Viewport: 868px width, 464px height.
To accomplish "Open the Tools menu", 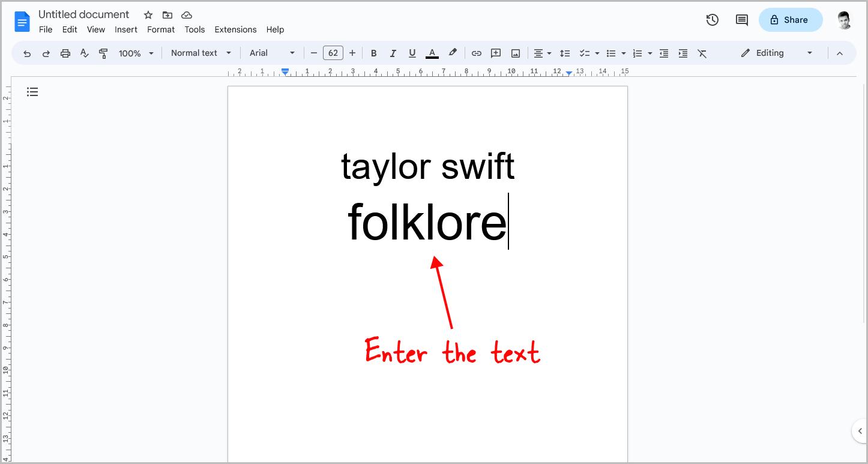I will (x=194, y=29).
